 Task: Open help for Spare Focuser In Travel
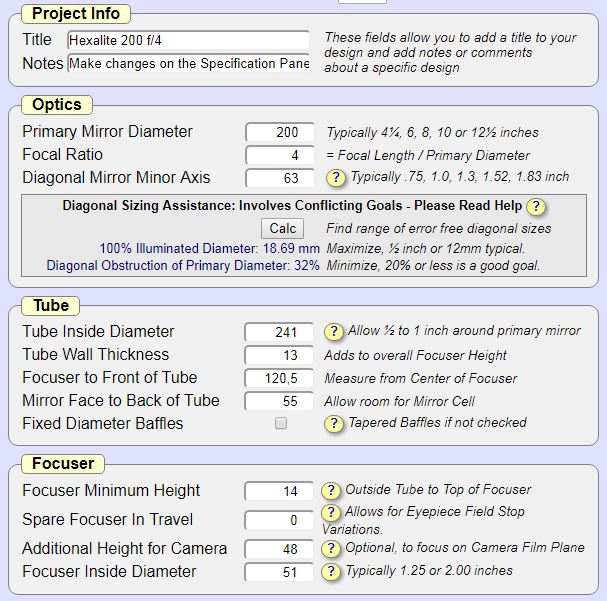(331, 514)
